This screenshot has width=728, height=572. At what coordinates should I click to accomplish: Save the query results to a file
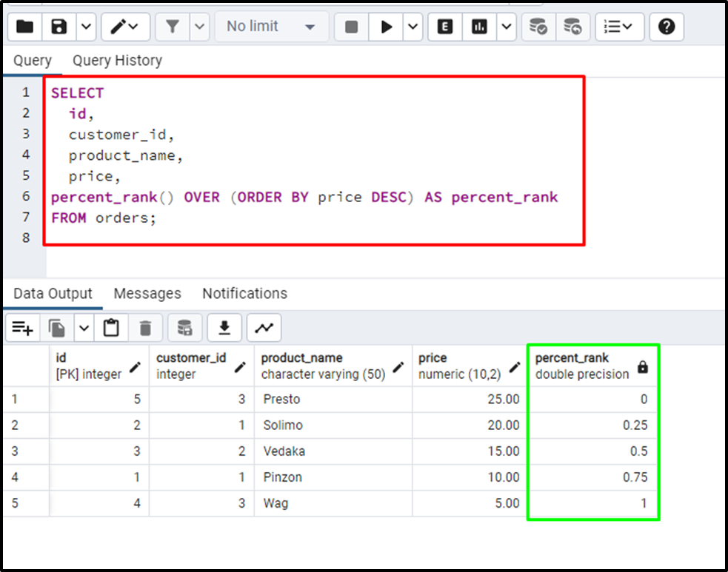[x=224, y=327]
